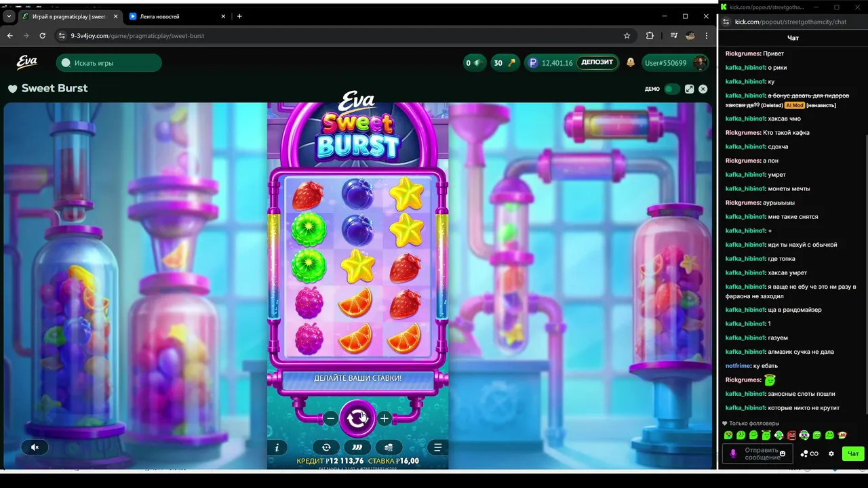
Task: Open site info icon in Kick window
Action: pyautogui.click(x=726, y=22)
